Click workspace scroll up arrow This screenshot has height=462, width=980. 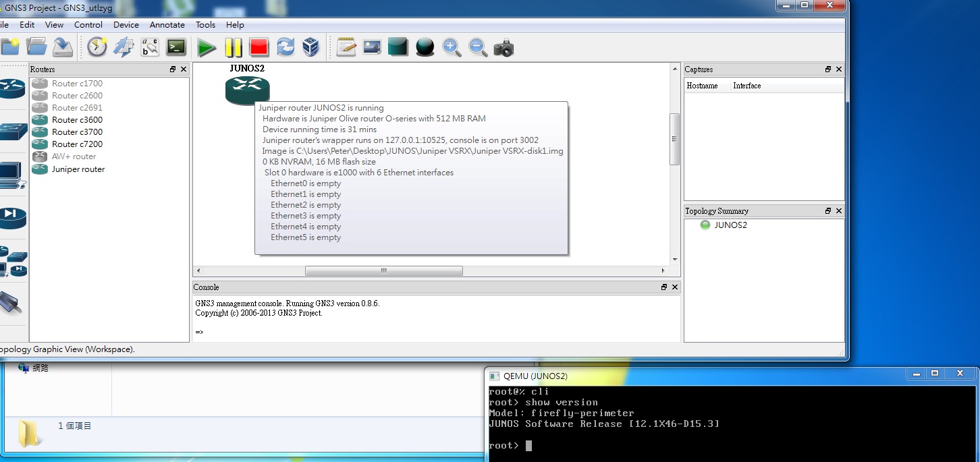674,68
